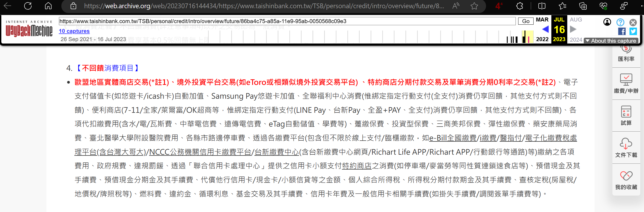Click the Wayback Machine logo
This screenshot has width=644, height=212.
pos(29,29)
